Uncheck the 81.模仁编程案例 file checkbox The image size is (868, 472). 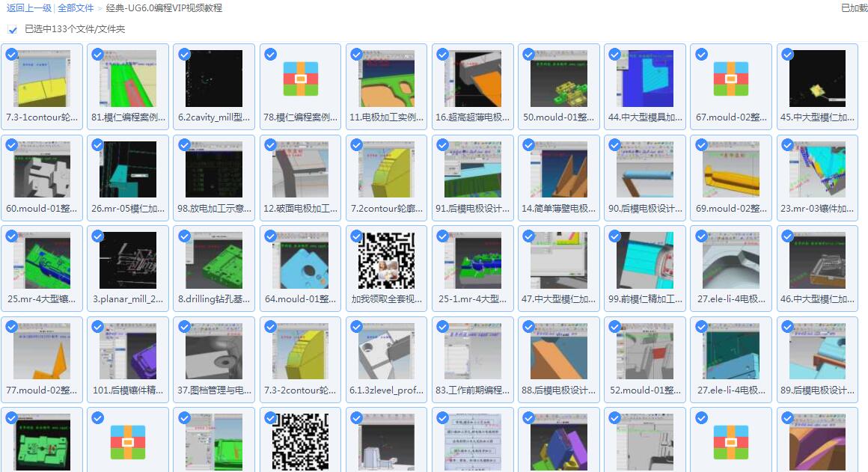98,55
